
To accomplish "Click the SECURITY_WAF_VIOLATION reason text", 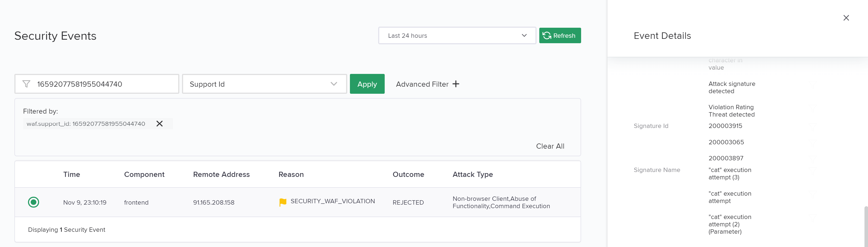I will (333, 201).
